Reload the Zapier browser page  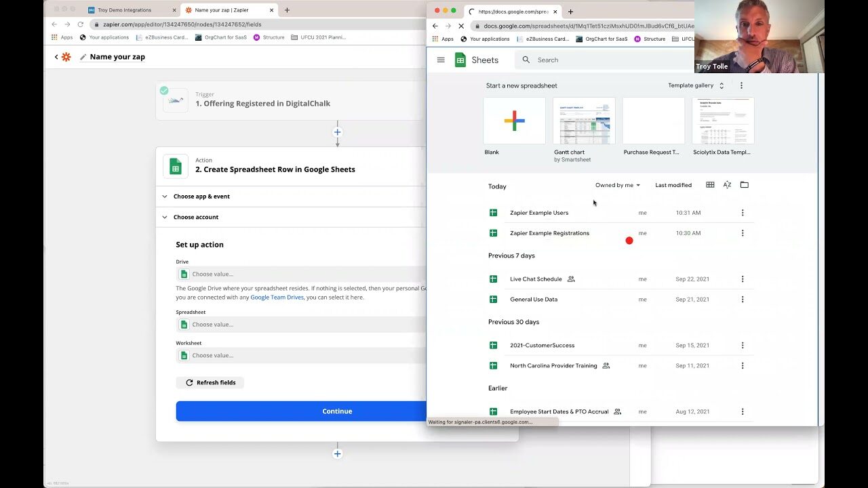[x=80, y=24]
